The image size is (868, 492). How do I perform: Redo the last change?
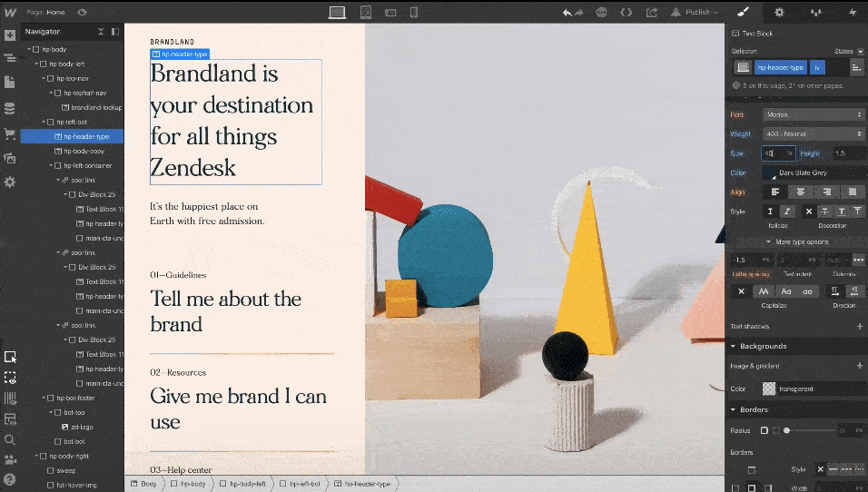[579, 12]
